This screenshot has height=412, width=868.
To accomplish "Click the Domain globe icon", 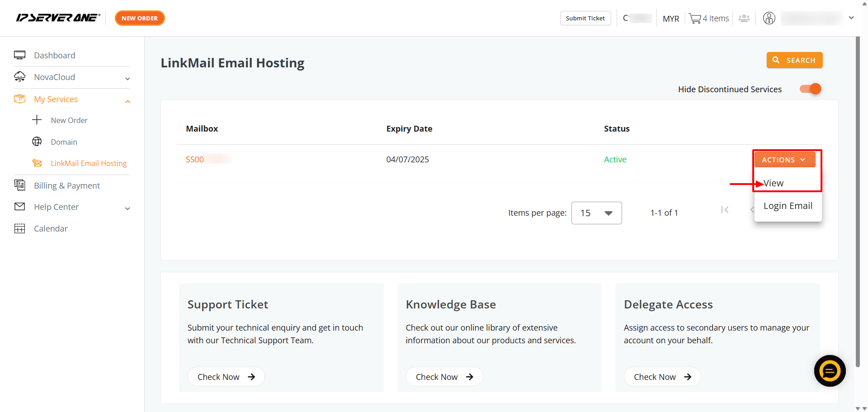I will [x=37, y=142].
